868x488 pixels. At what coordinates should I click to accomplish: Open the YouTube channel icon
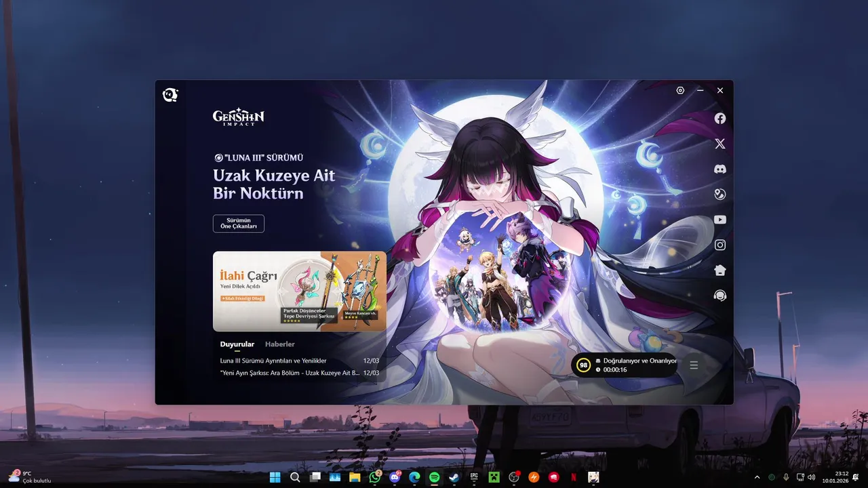720,220
